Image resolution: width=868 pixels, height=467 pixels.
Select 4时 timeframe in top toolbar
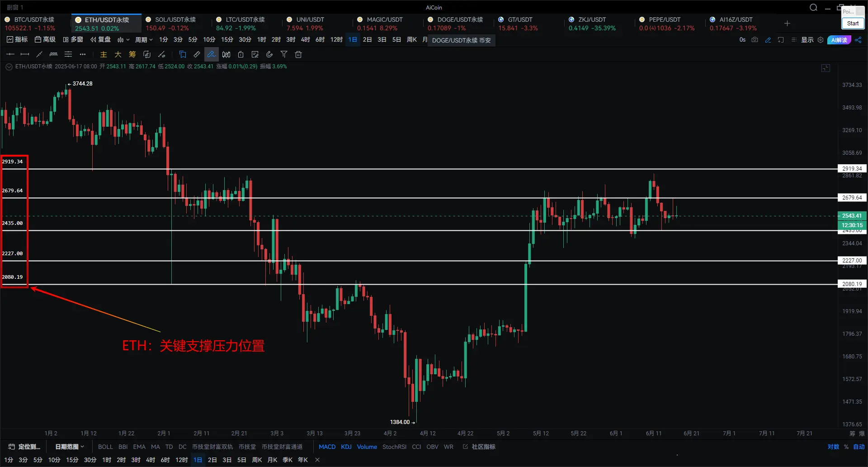click(305, 40)
